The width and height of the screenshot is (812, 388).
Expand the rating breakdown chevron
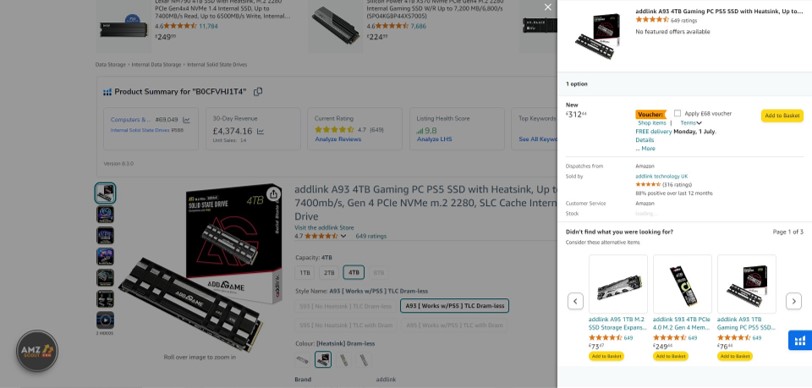coord(343,236)
